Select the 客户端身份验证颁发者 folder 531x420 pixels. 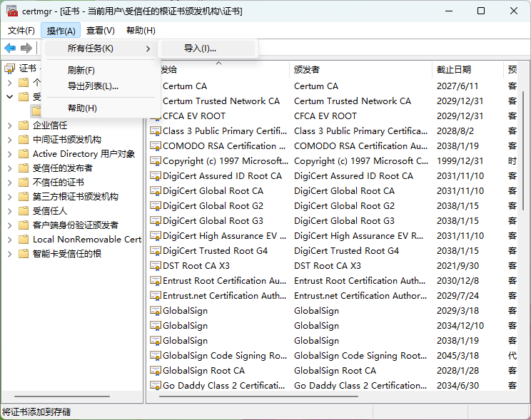75,225
